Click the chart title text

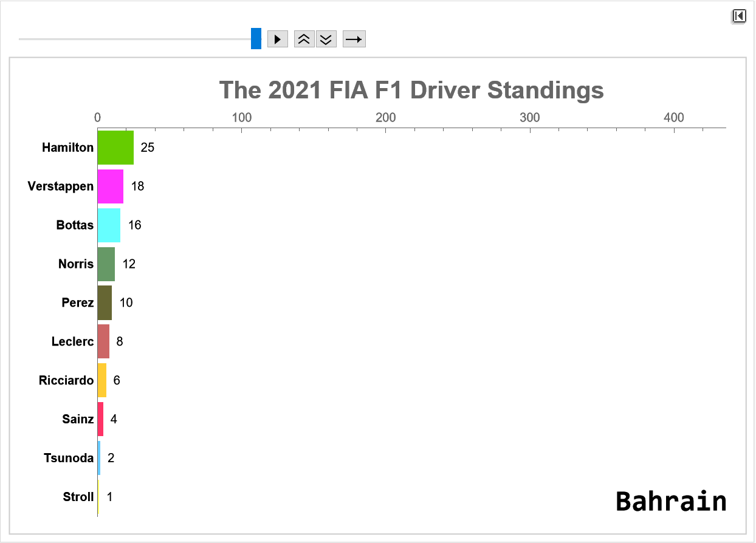(411, 90)
